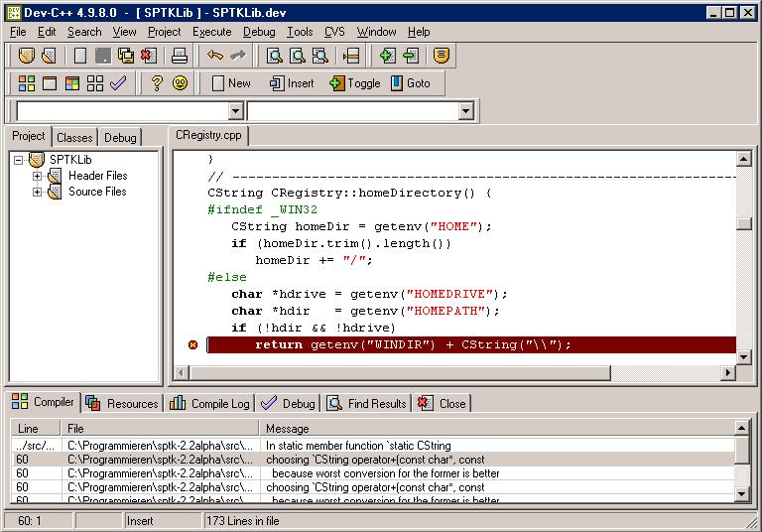Click the Remove from Project icon

(x=411, y=56)
